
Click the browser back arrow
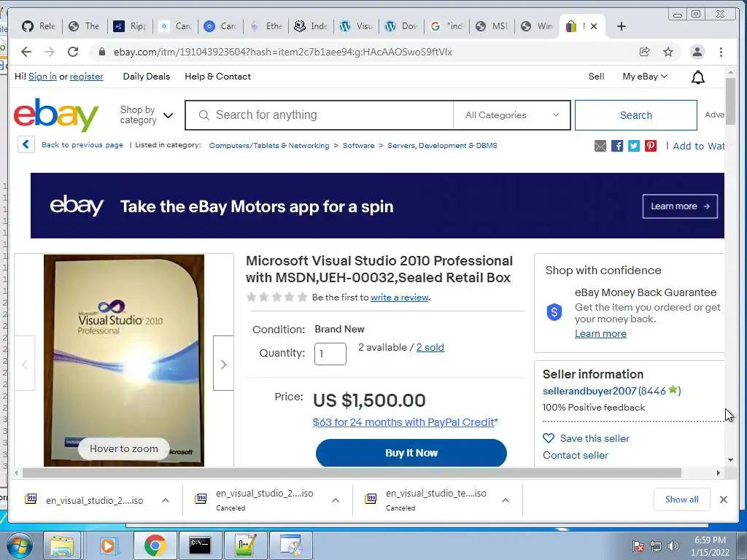click(x=26, y=52)
